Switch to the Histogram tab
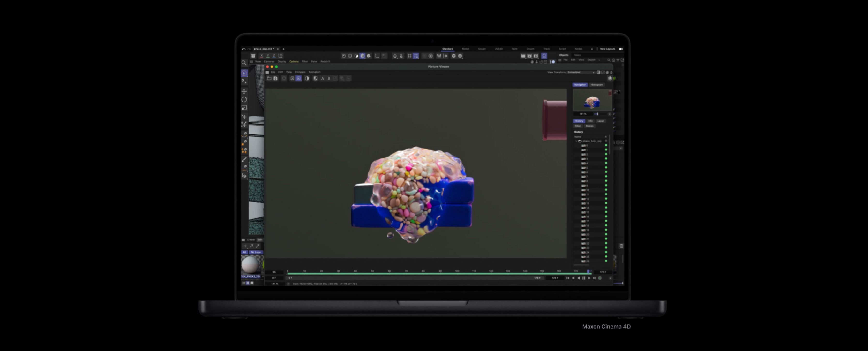 pos(596,85)
